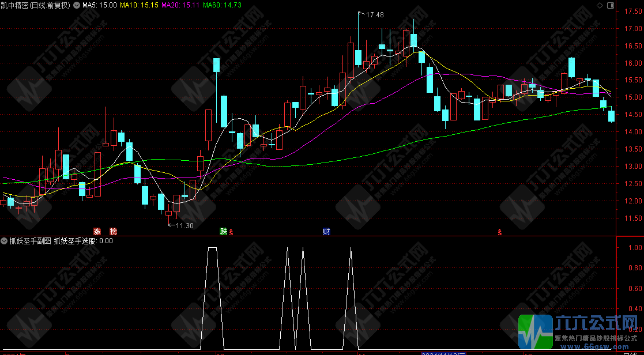Click the MA10: 15.15 label

[x=140, y=5]
